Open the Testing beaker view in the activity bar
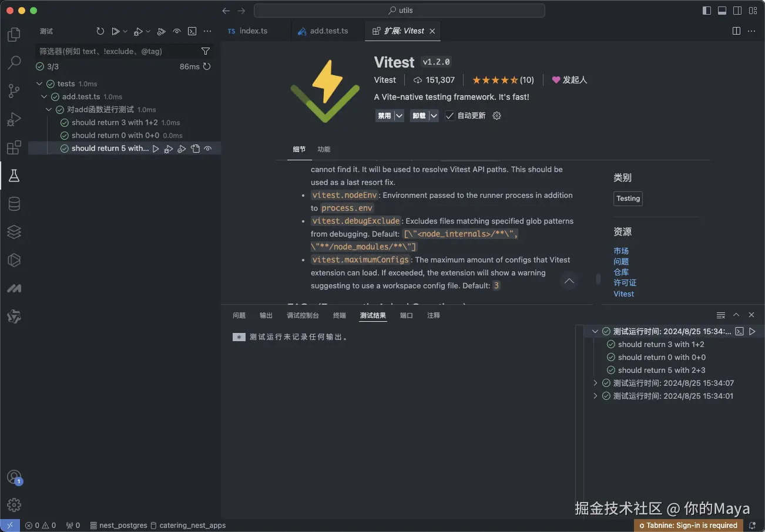 click(x=14, y=174)
